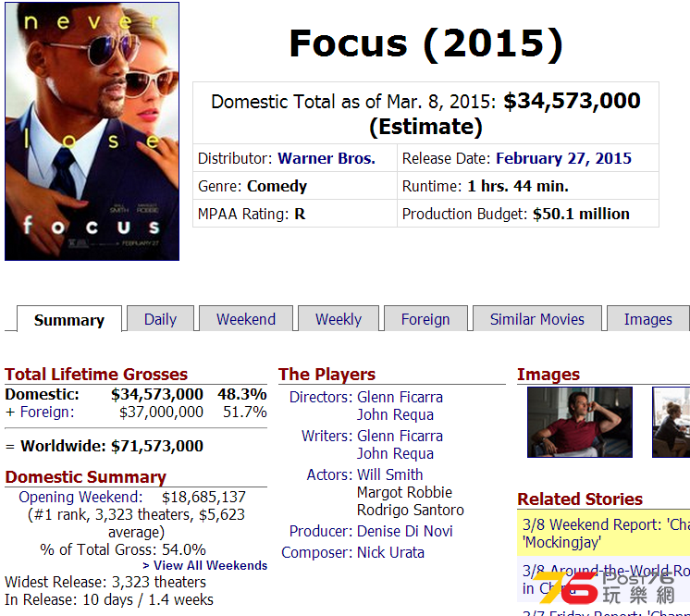Open director Glenn Ficarra's page
Screen dimensions: 690x616
(x=400, y=397)
